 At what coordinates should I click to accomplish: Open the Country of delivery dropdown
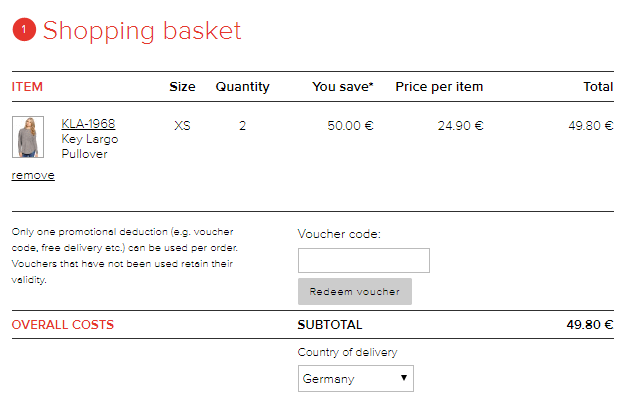tap(356, 378)
